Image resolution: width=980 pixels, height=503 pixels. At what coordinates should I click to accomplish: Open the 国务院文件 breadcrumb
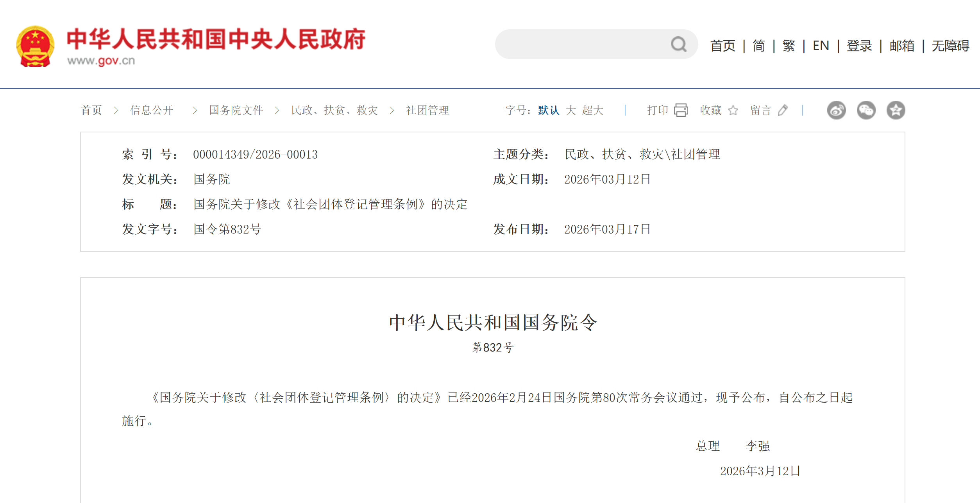click(236, 111)
